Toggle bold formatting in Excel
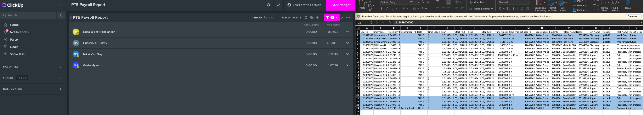The width and height of the screenshot is (644, 115). point(382,9)
